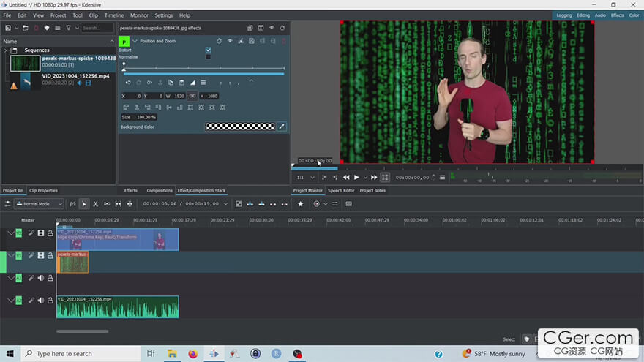
Task: Open the timeline timecode format dropdown
Action: pos(225,204)
